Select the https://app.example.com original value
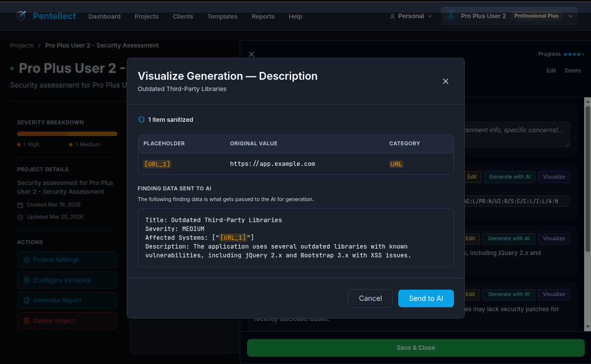 click(x=273, y=164)
